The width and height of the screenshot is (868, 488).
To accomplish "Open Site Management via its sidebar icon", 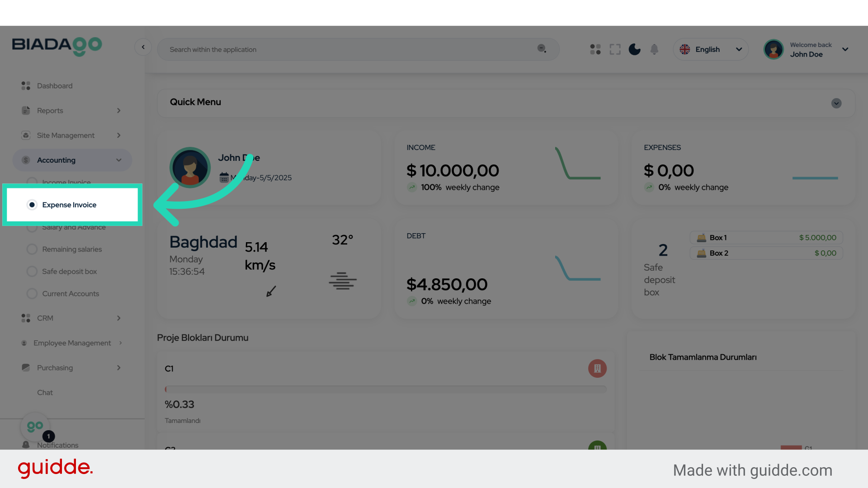I will (x=25, y=135).
